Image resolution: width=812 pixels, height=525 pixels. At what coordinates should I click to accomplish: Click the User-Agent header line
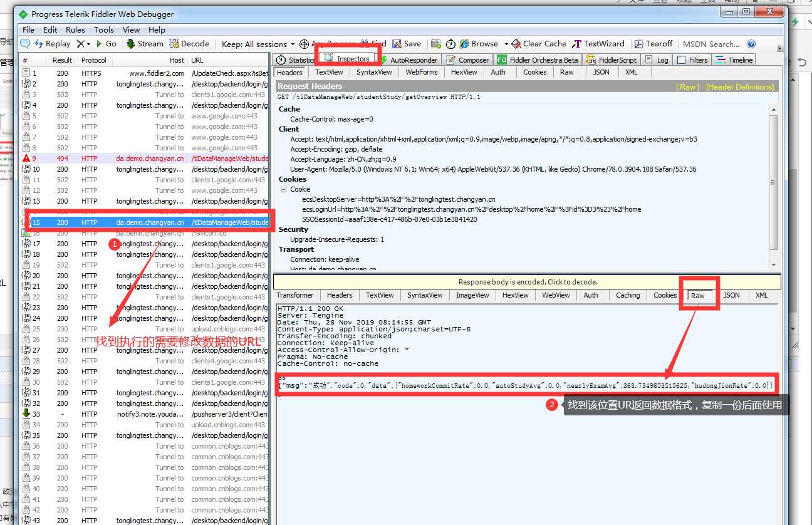click(493, 169)
